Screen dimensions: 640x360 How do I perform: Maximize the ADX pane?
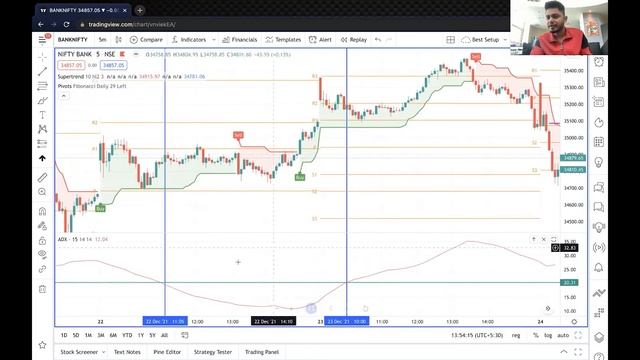click(553, 239)
